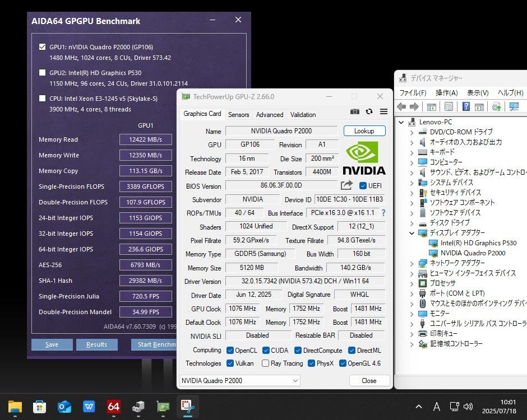This screenshot has height=420, width=527.
Task: Open the ファイル(F) menu in Device Manager
Action: [413, 92]
